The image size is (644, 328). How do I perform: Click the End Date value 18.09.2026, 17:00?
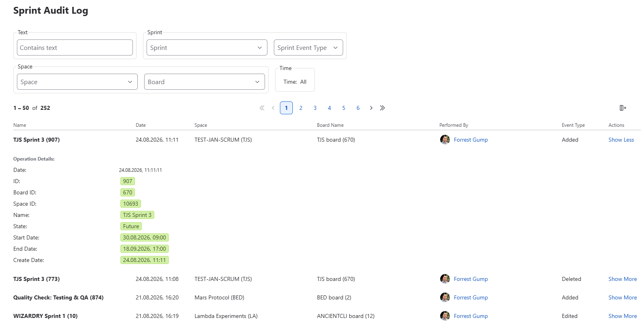[x=145, y=249]
